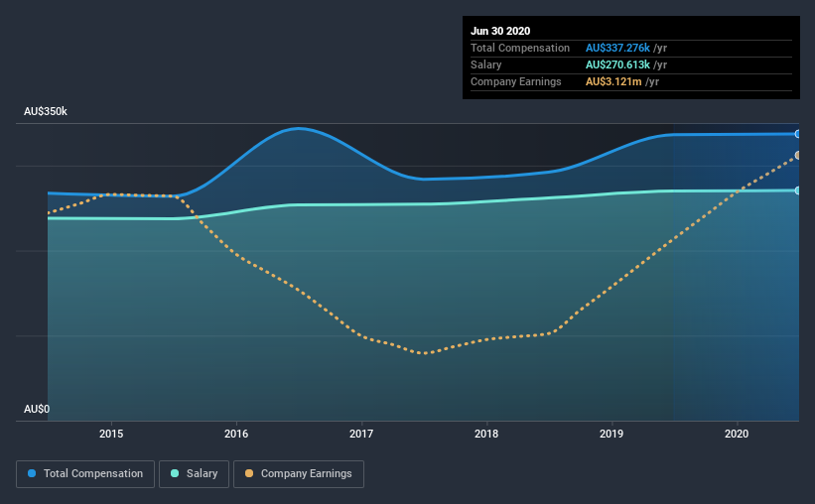Click the AU$270.613k salary value
This screenshot has height=504, width=815.
click(x=617, y=64)
